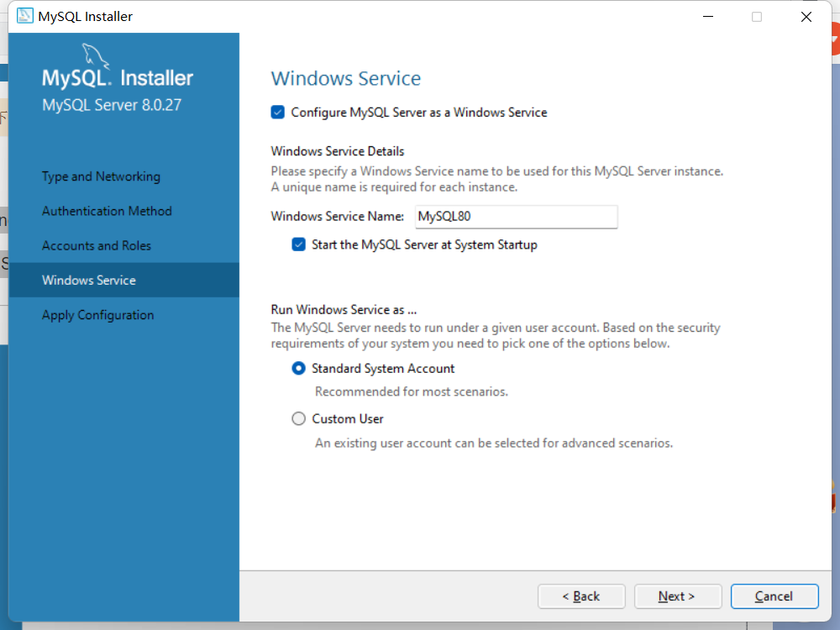Click MySQL Server 8.0.27 version text
Viewport: 840px width, 630px height.
click(x=112, y=105)
